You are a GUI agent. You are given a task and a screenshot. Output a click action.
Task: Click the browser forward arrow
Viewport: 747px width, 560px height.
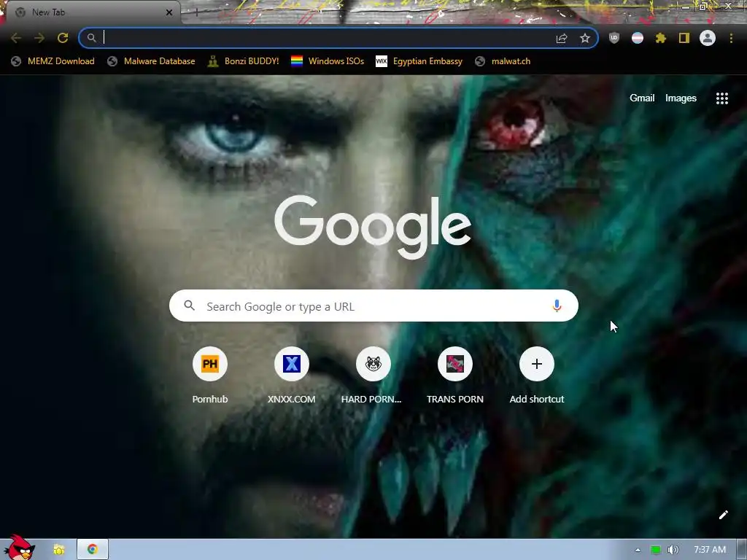tap(39, 38)
